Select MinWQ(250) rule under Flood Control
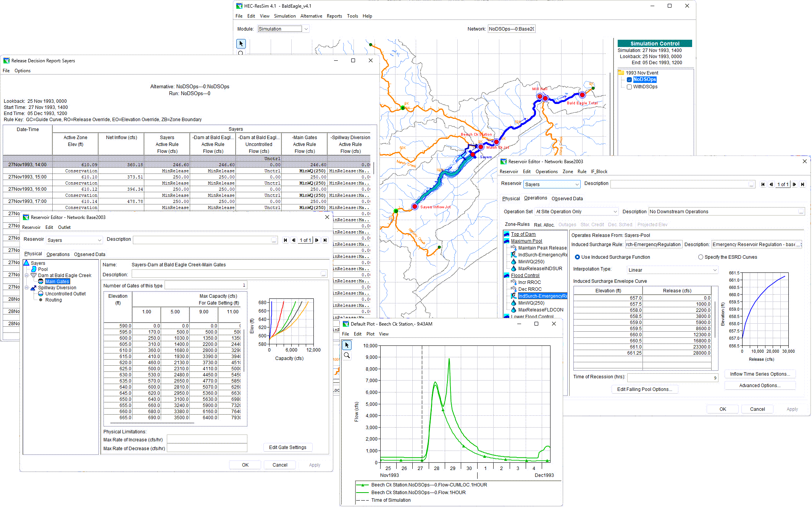Screen dimensions: 812x509 [531, 303]
